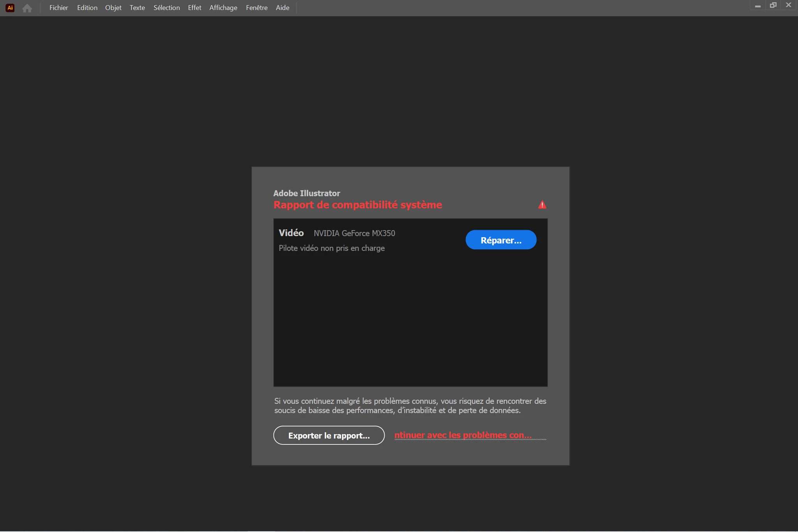The width and height of the screenshot is (798, 532).
Task: Click the Illustrator Ai logo icon
Action: click(10, 8)
